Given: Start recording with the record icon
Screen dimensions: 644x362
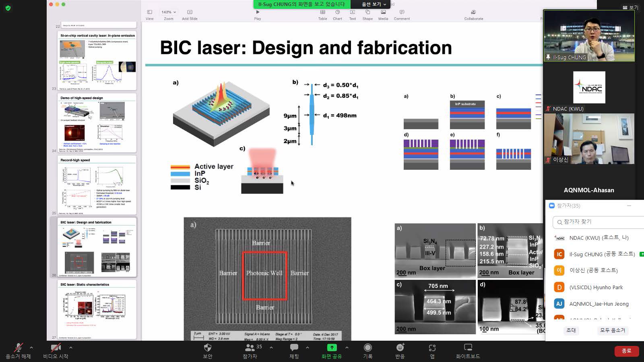Looking at the screenshot, I should click(x=367, y=348).
